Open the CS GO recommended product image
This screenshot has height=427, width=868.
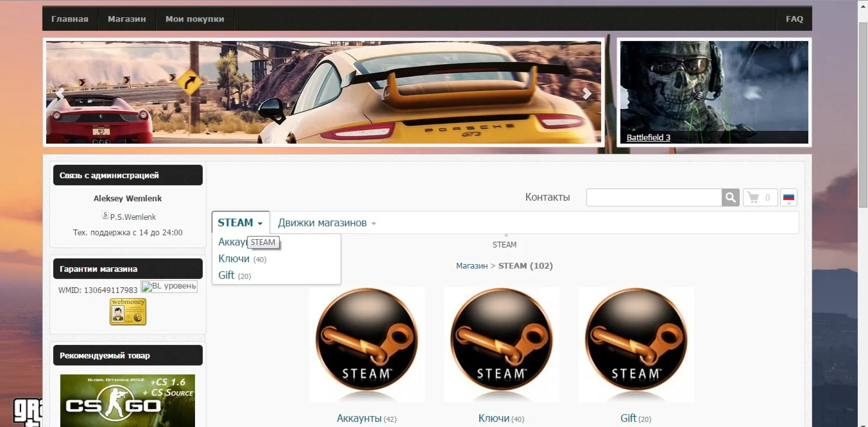tap(128, 401)
